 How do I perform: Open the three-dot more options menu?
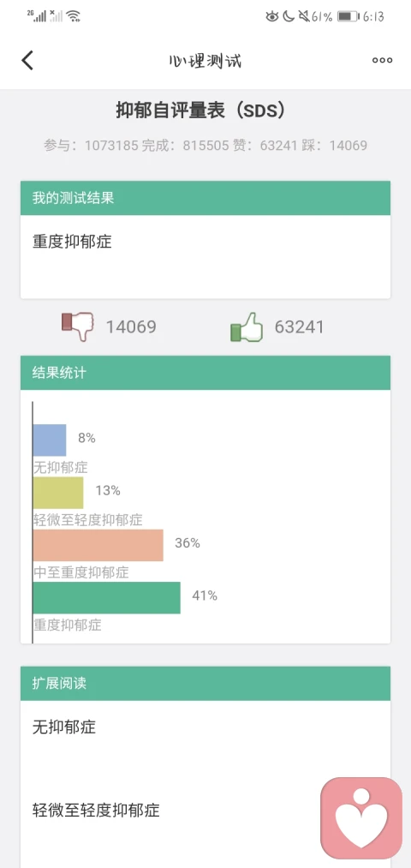[x=382, y=60]
